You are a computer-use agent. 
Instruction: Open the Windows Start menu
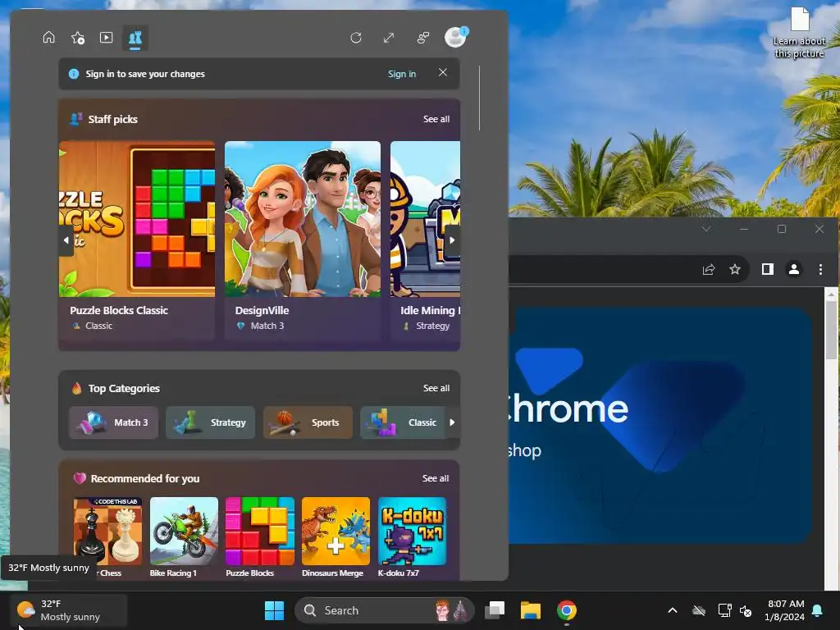click(274, 610)
